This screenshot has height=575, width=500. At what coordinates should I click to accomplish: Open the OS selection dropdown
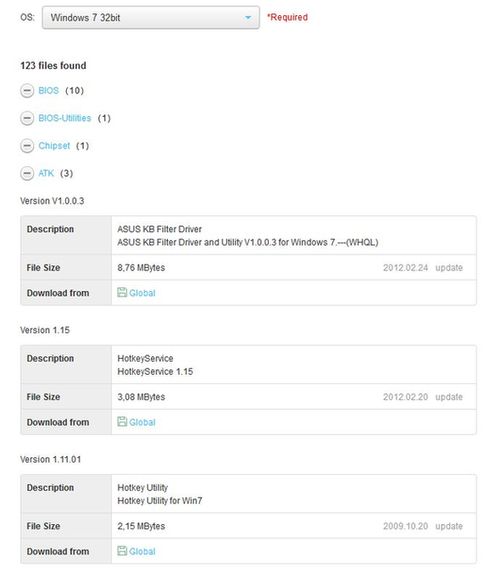(x=151, y=17)
